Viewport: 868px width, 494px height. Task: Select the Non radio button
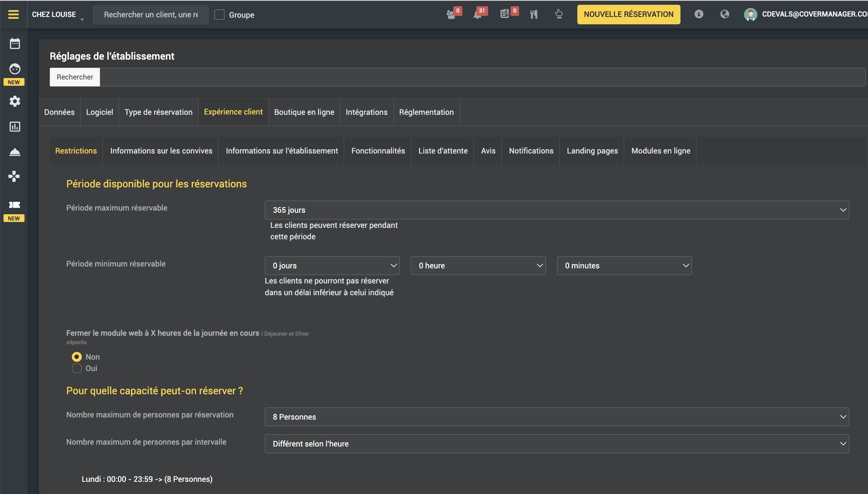tap(77, 357)
